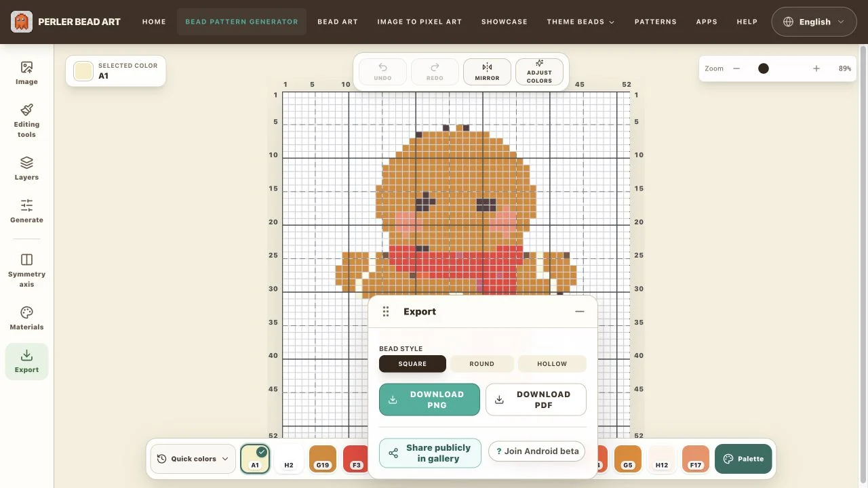The width and height of the screenshot is (868, 488).
Task: Select the H2 color swatch
Action: [289, 459]
